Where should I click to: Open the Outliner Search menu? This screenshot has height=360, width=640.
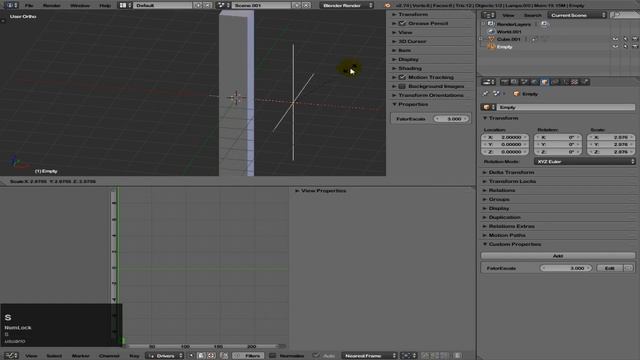[532, 15]
